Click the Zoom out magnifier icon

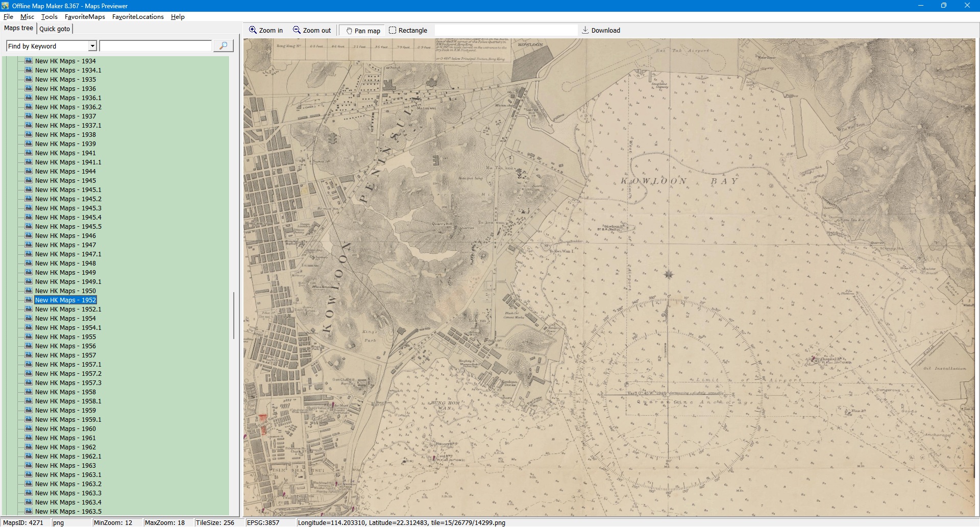[297, 30]
